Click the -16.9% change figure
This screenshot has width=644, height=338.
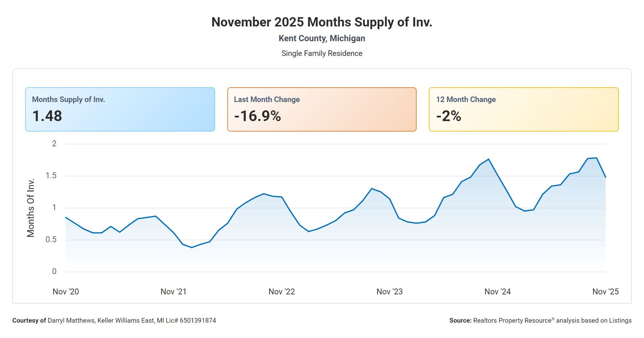(257, 116)
